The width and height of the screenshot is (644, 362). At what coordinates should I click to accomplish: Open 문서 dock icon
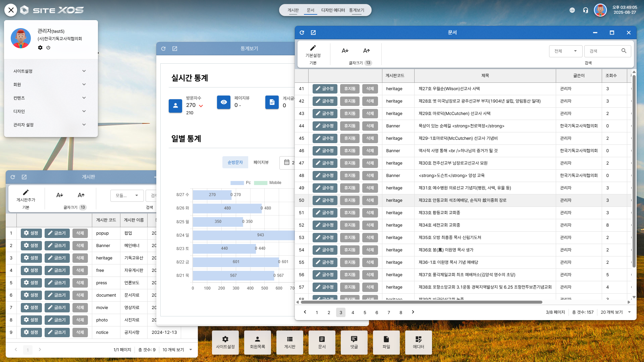coord(322,343)
